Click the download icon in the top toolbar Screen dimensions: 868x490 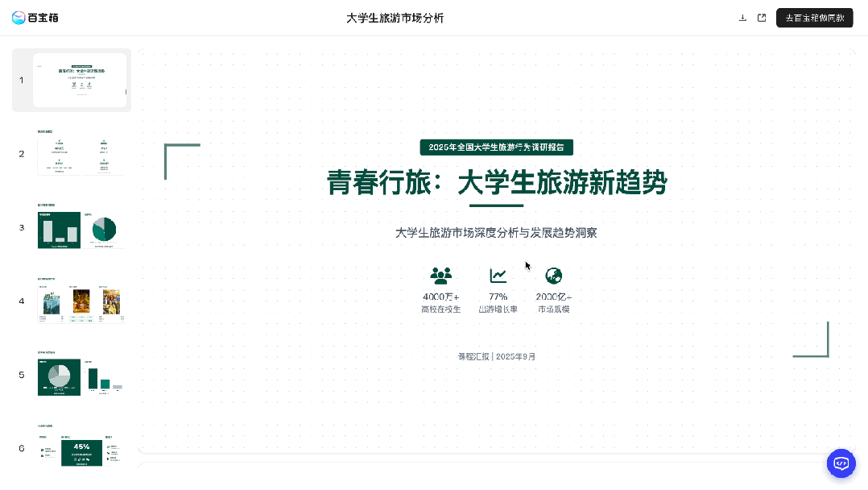click(742, 18)
